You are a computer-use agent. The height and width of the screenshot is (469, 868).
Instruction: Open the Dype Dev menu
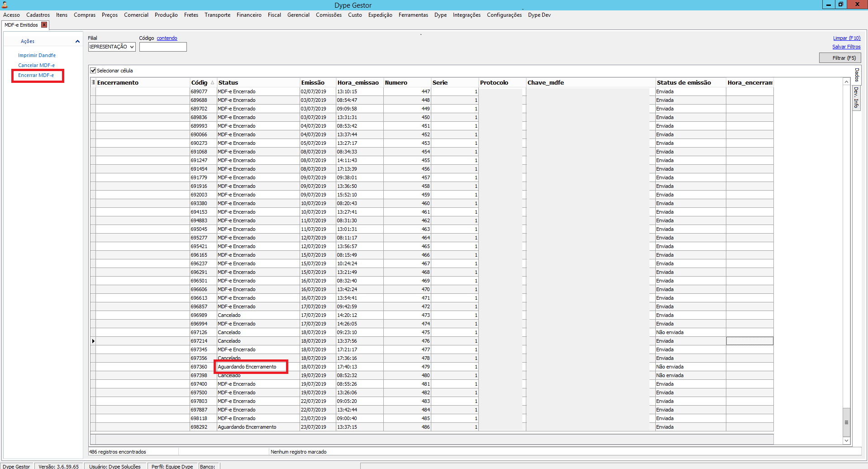539,15
